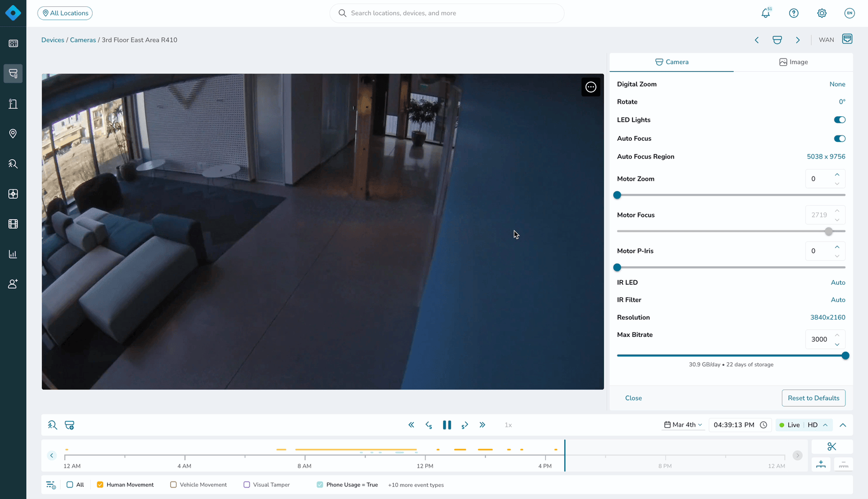Open the people search icon in the playback bar
Screen dimensions: 868x499
coord(53,425)
